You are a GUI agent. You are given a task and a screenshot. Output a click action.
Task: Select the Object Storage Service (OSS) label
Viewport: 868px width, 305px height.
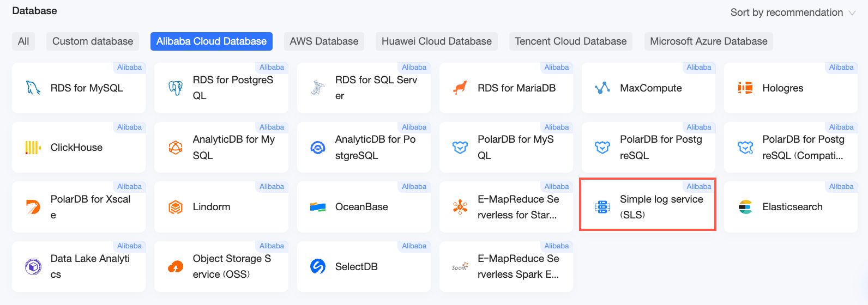[x=232, y=266]
